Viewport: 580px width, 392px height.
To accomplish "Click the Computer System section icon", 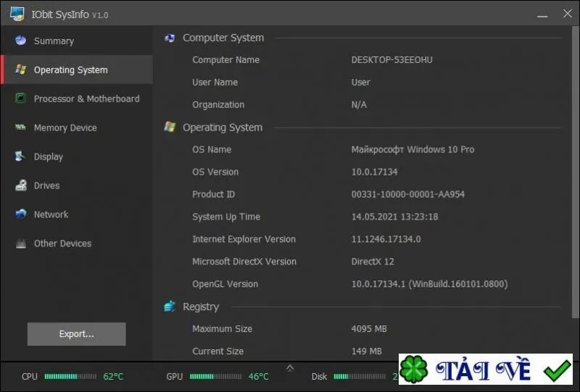I will point(170,38).
